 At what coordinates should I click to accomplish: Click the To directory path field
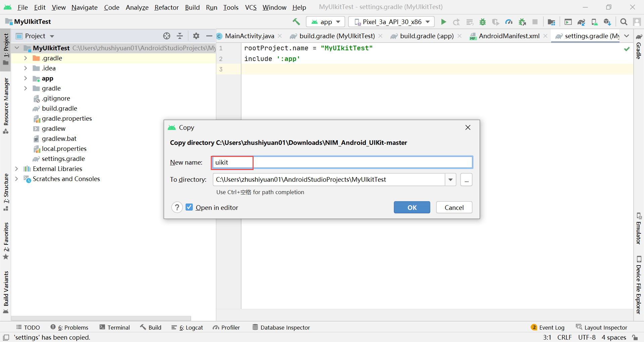(x=329, y=180)
